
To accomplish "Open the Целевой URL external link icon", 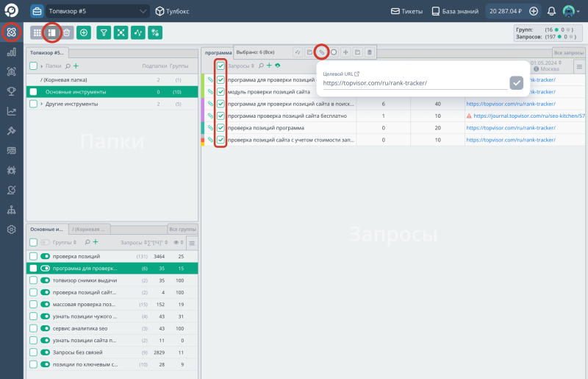I will (357, 74).
